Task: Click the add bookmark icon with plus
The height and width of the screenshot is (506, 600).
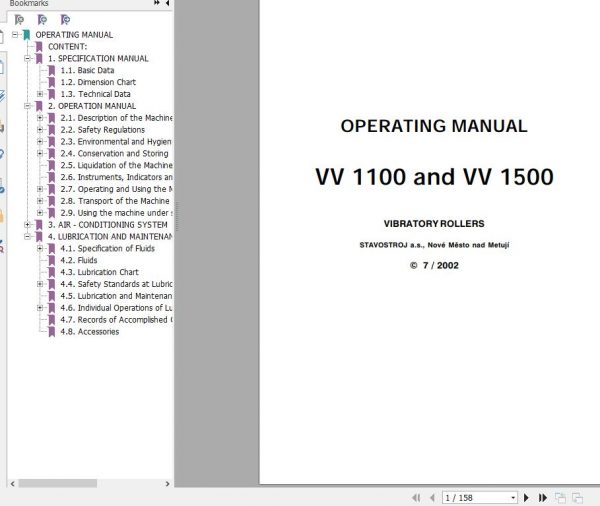Action: (42, 19)
